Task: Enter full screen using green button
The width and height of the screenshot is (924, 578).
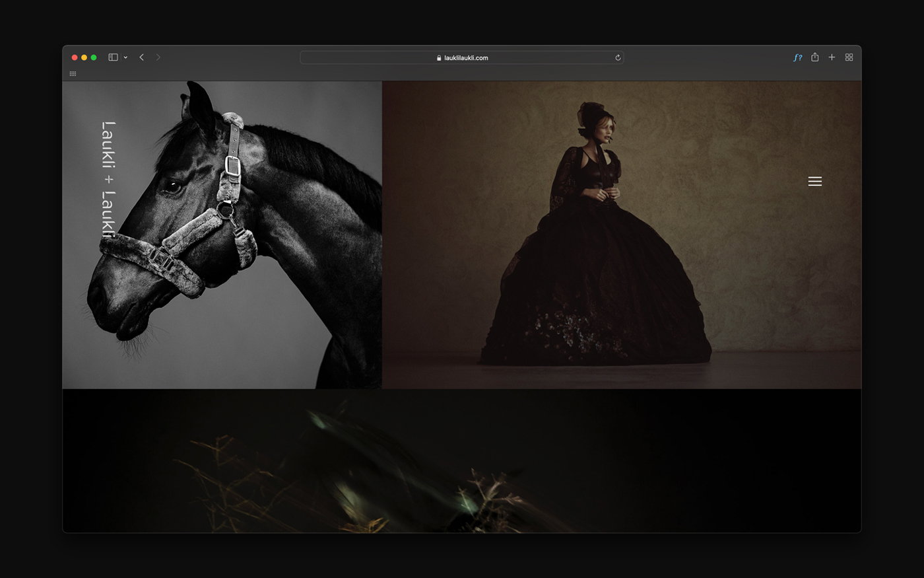Action: point(94,57)
